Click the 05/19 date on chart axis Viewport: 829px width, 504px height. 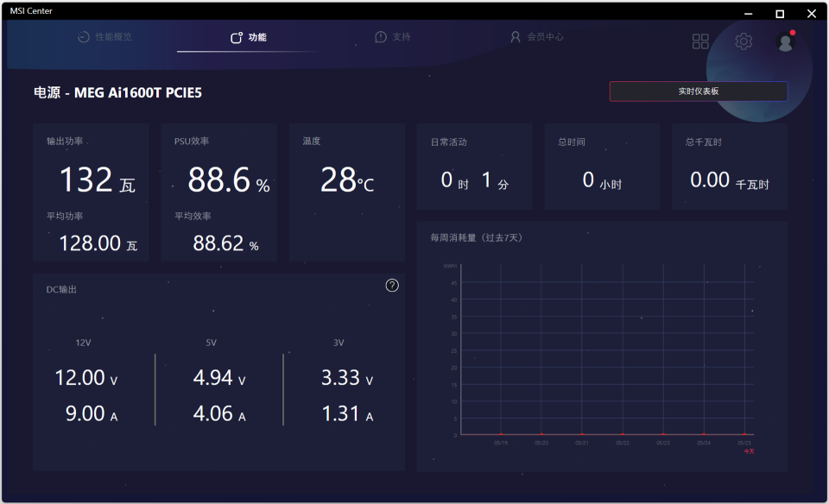click(501, 443)
